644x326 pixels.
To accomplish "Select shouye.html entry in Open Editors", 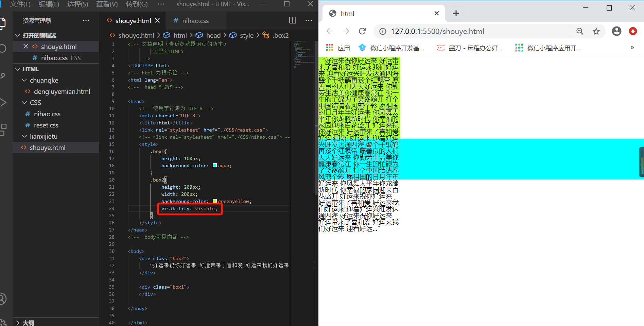I will (56, 47).
